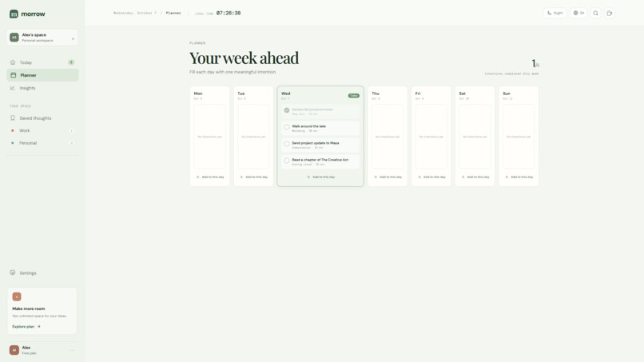
Task: Check off Send project update to Maya
Action: coord(287,144)
